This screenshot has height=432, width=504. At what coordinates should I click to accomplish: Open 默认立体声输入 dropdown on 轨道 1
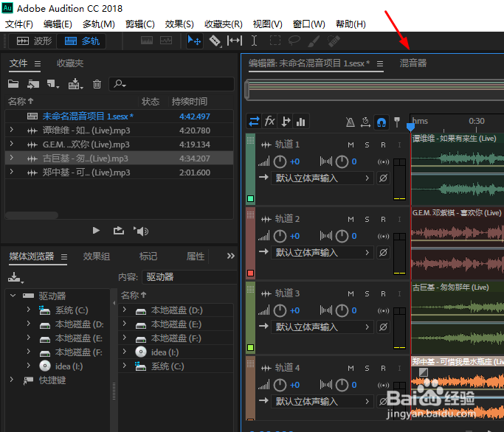(322, 178)
